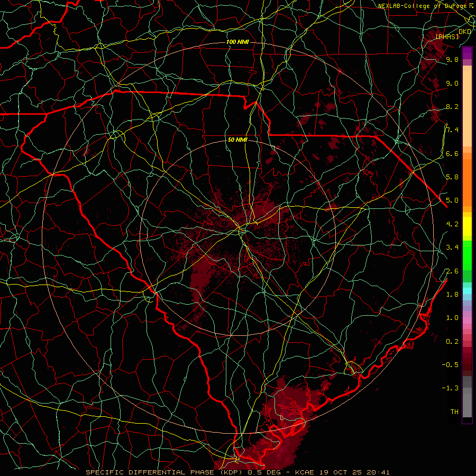Click the 20:41 timestamp in the caption

click(379, 472)
